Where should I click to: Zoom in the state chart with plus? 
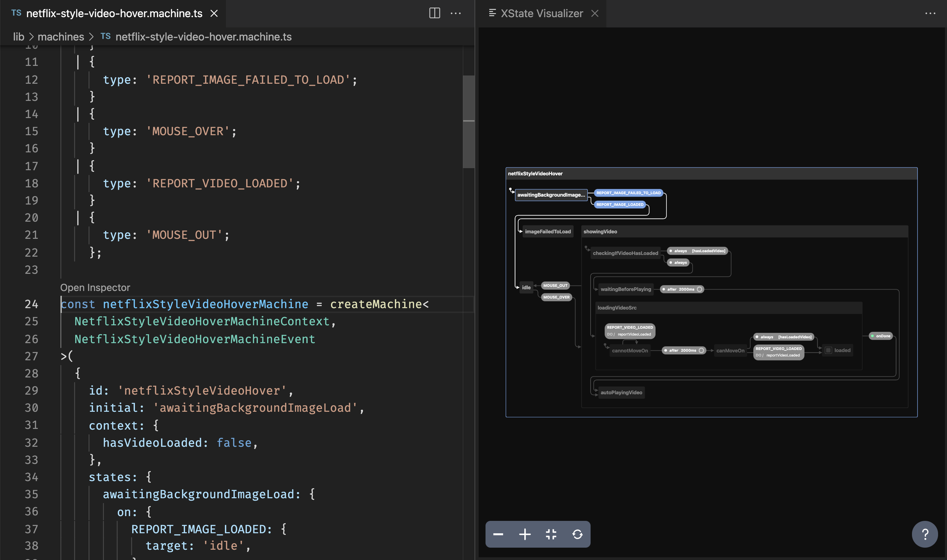pyautogui.click(x=524, y=534)
